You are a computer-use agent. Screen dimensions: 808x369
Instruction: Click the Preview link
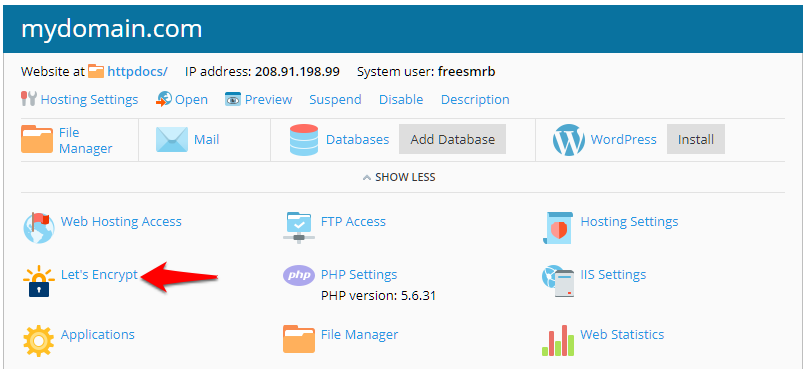click(x=268, y=99)
